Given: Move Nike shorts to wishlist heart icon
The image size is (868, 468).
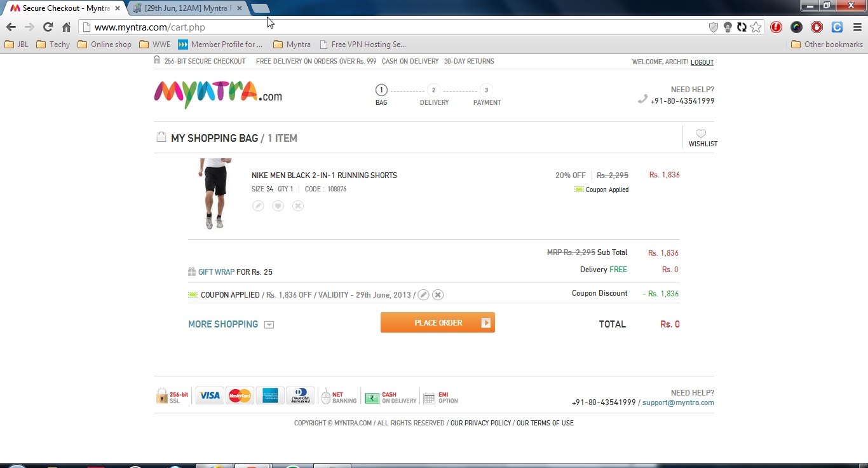Looking at the screenshot, I should (278, 205).
